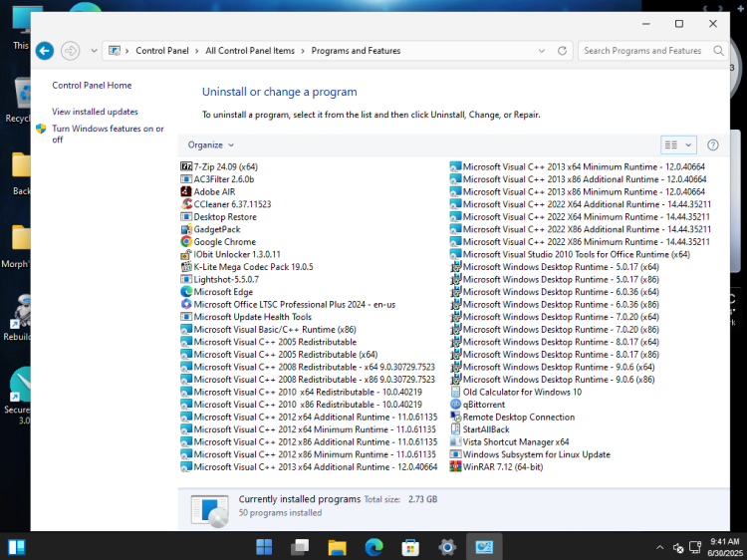Open File Explorer from the taskbar
The height and width of the screenshot is (560, 747).
click(x=337, y=547)
